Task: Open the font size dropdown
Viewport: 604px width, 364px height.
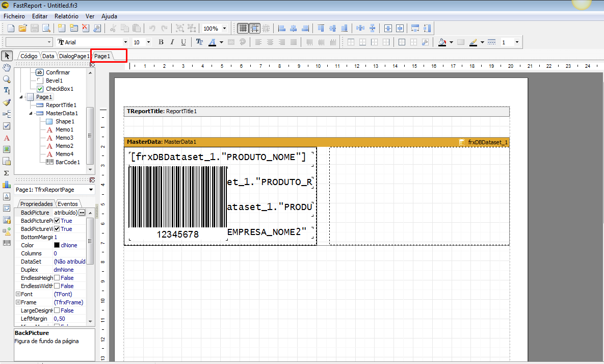Action: pyautogui.click(x=148, y=42)
